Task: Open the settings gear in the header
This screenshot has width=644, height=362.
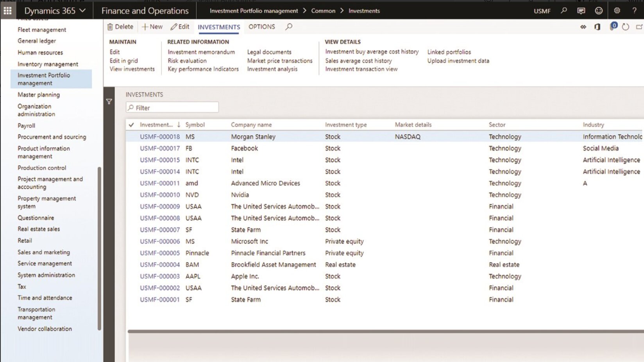Action: click(617, 11)
